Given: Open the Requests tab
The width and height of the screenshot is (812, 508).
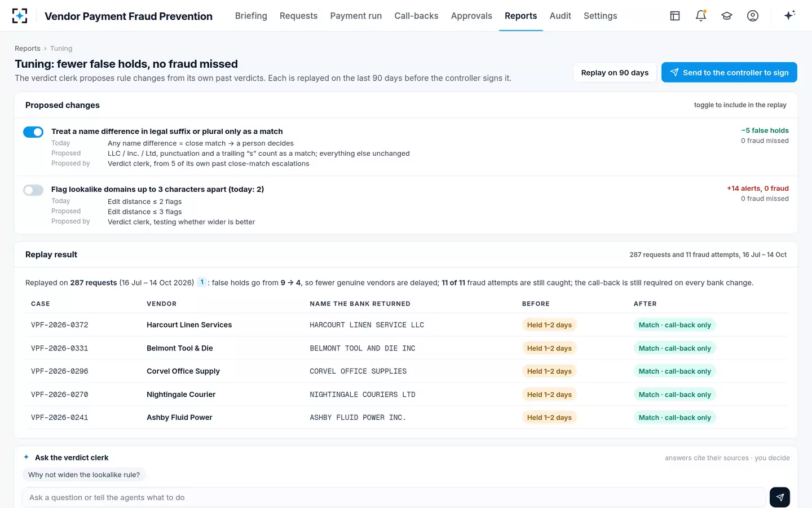Looking at the screenshot, I should (x=298, y=16).
